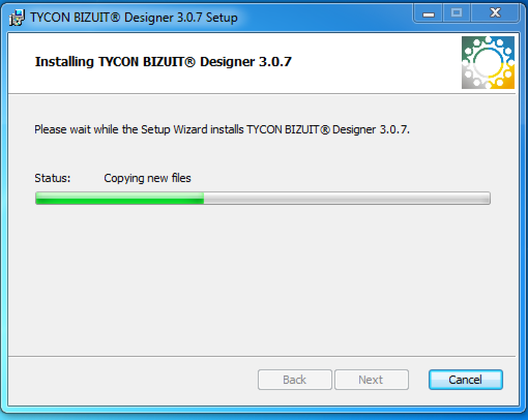The height and width of the screenshot is (420, 528).
Task: Click the empty area below progress bar
Action: click(262, 279)
